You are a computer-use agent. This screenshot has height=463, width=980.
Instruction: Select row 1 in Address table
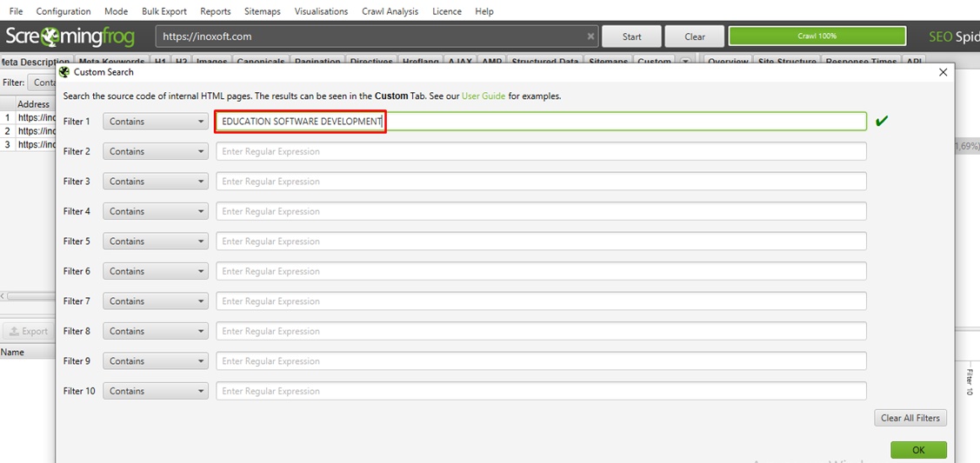click(29, 117)
